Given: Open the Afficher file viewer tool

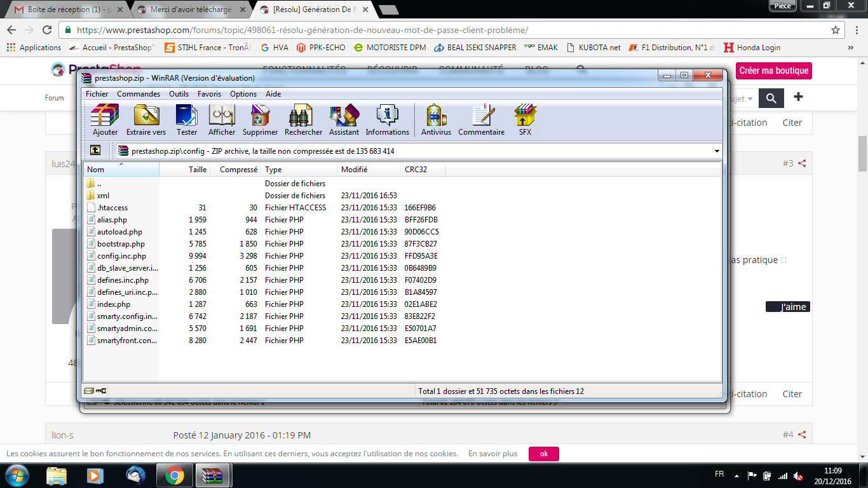Looking at the screenshot, I should coord(222,120).
